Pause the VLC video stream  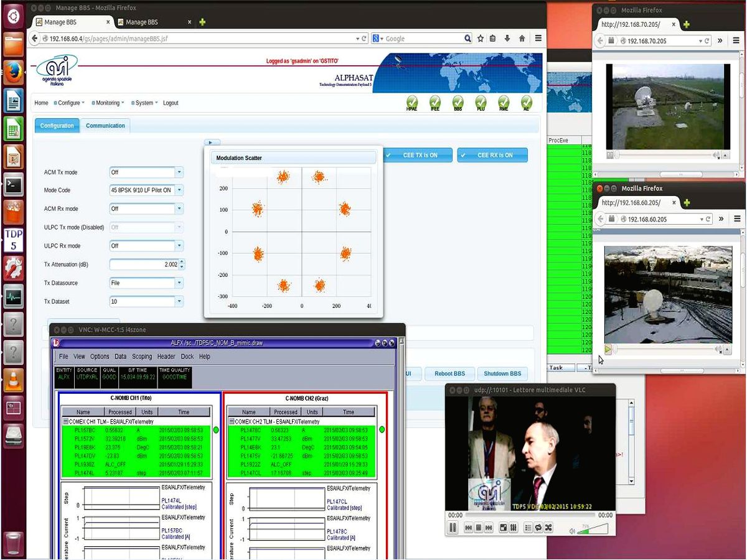pyautogui.click(x=453, y=528)
